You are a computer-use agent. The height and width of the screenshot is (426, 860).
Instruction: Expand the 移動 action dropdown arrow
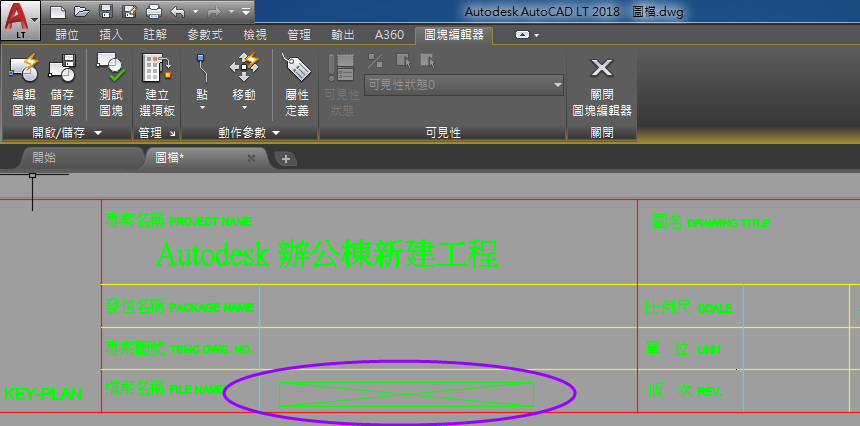[x=244, y=108]
